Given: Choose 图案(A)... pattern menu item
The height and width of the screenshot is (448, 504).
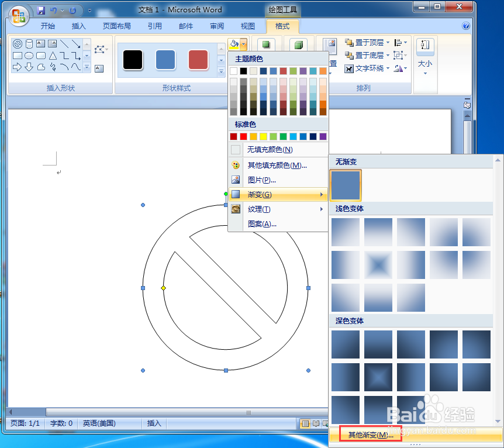Looking at the screenshot, I should 278,224.
